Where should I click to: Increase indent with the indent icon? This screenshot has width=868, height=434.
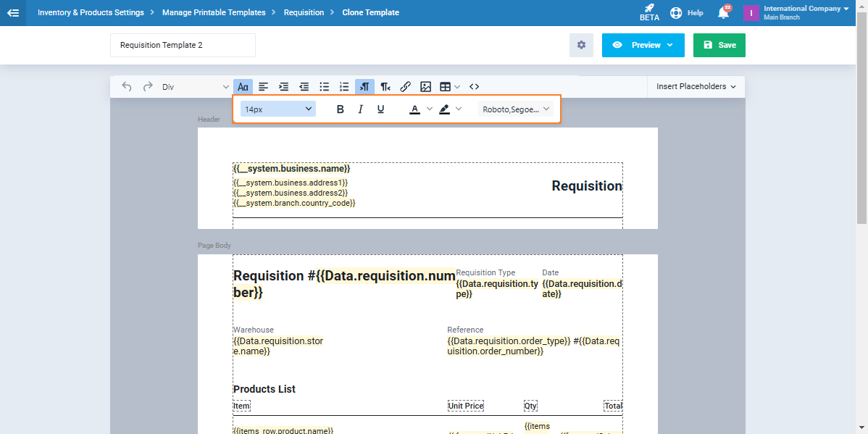click(x=284, y=87)
